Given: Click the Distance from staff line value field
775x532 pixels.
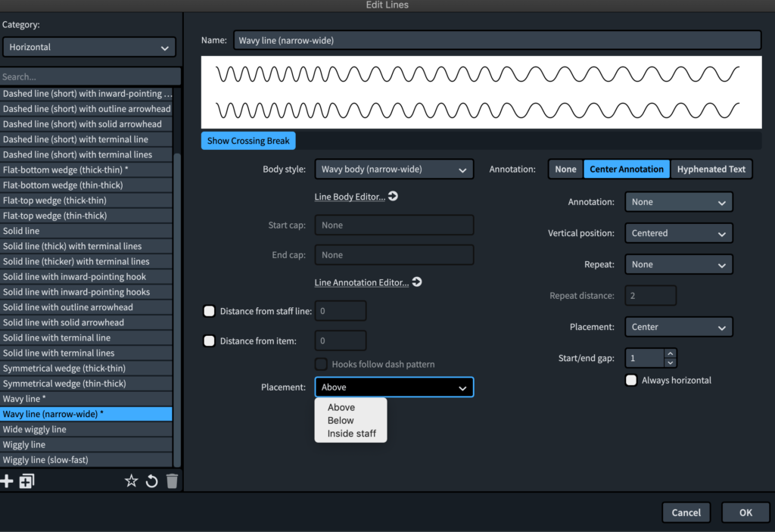Looking at the screenshot, I should coord(341,311).
